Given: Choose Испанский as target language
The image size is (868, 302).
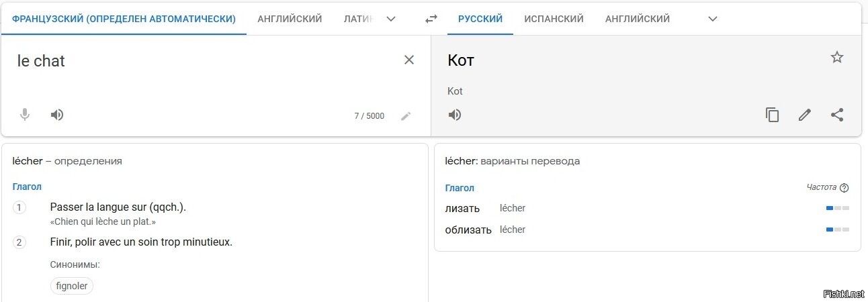Looking at the screenshot, I should point(554,19).
